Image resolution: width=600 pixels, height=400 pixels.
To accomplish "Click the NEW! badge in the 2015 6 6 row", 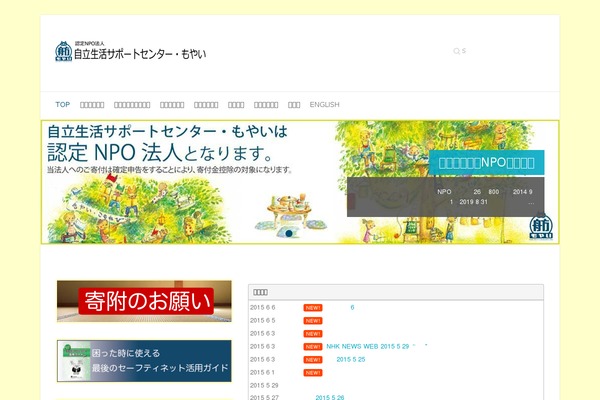I will tap(313, 308).
